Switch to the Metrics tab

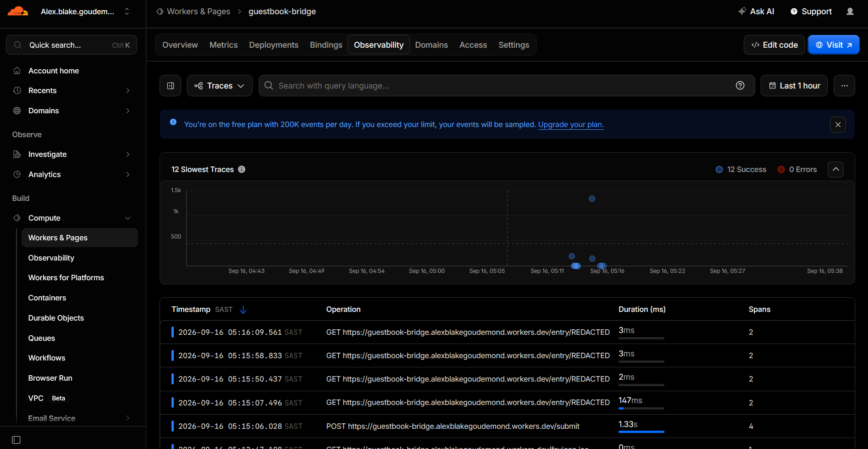point(224,45)
